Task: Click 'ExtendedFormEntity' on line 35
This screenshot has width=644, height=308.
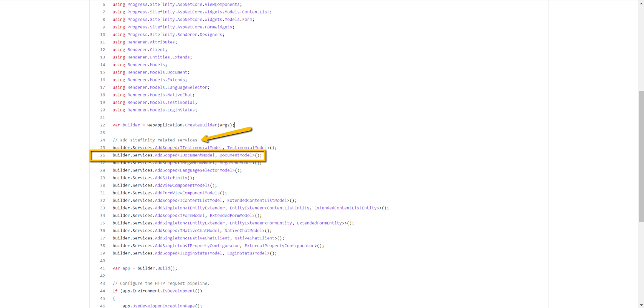Action: tap(319, 223)
